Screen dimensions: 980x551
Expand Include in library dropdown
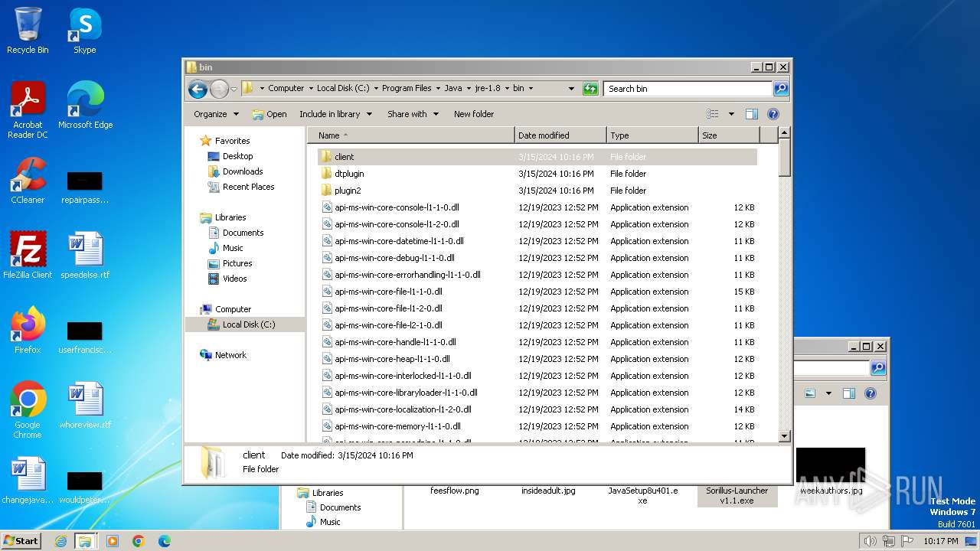(335, 114)
